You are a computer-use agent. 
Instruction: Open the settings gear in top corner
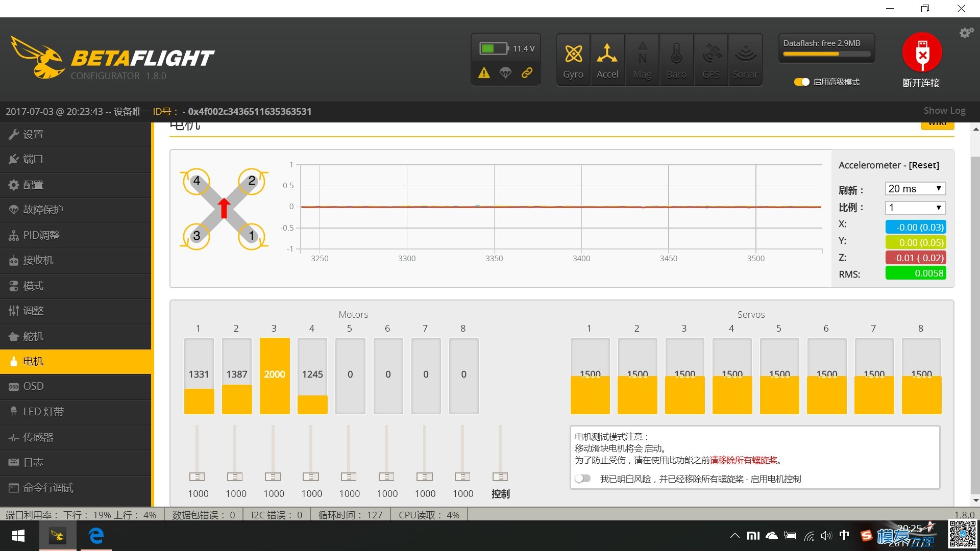[x=966, y=33]
